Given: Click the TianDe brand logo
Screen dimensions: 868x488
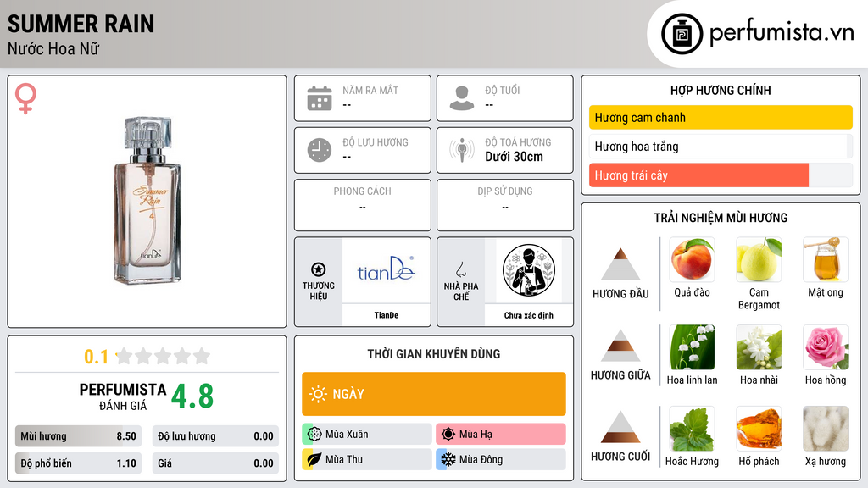Looking at the screenshot, I should 386,269.
